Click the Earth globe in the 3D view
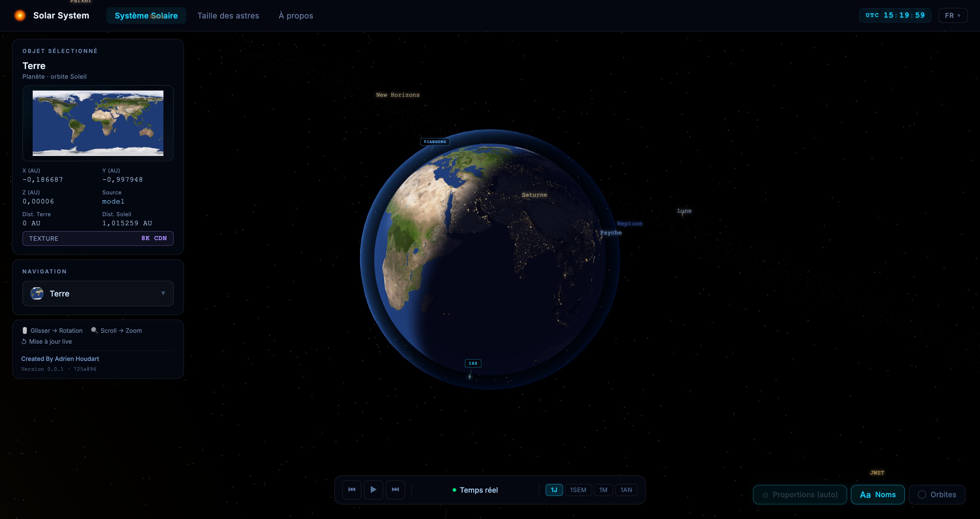980x519 pixels. pos(490,259)
